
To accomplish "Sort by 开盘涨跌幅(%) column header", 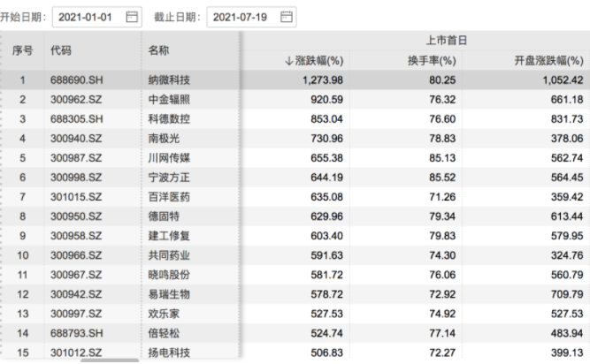I will 548,60.
